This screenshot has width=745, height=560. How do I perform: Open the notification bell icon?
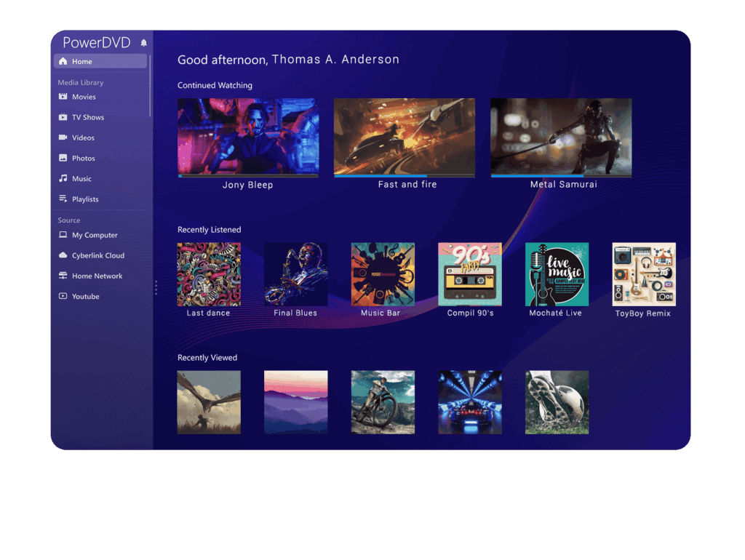coord(143,43)
